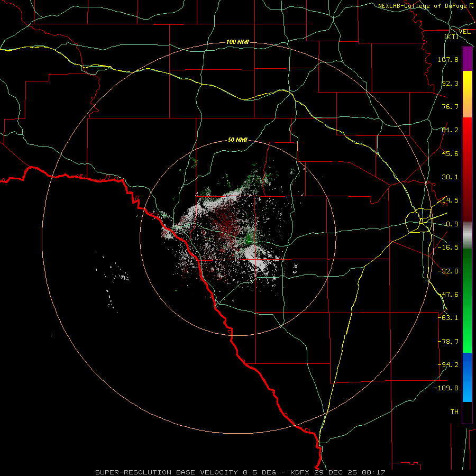This screenshot has height=476, width=476.
Task: Click the purple segment of the velocity color bar
Action: click(467, 59)
